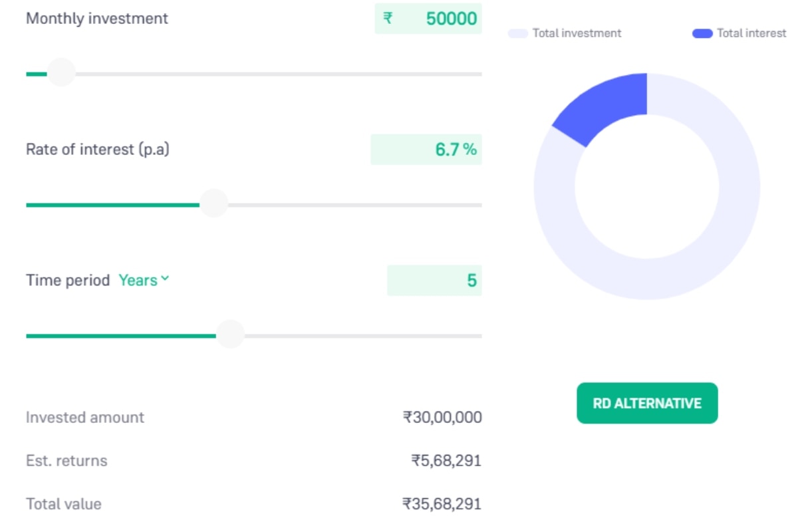Click the Monthly investment slider handle
The height and width of the screenshot is (532, 798).
[x=61, y=72]
